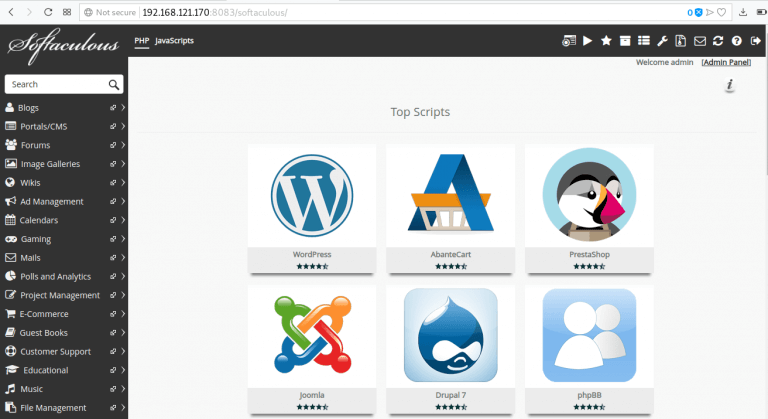Open email settings envelope icon
This screenshot has height=419, width=768.
700,41
